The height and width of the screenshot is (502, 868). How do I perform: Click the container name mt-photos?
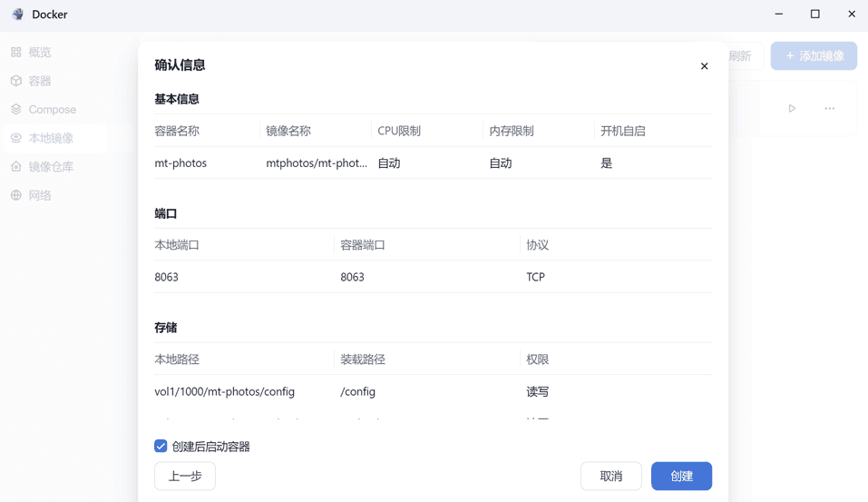click(180, 162)
